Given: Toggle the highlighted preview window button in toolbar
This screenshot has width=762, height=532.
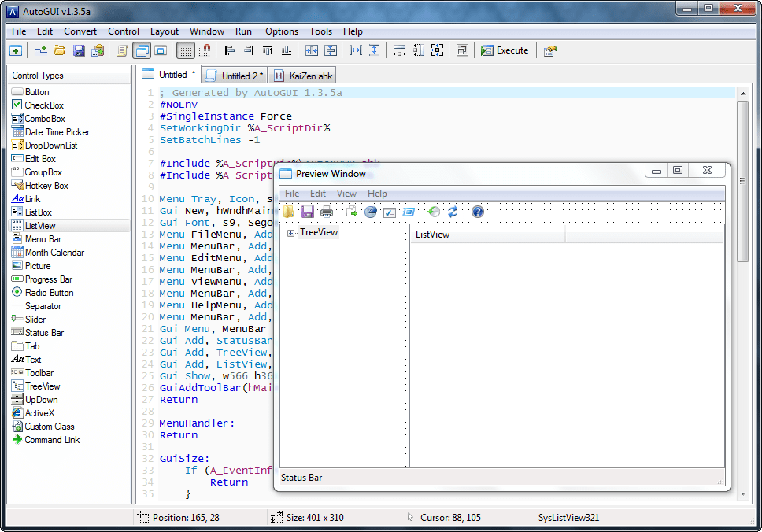Looking at the screenshot, I should [x=142, y=50].
